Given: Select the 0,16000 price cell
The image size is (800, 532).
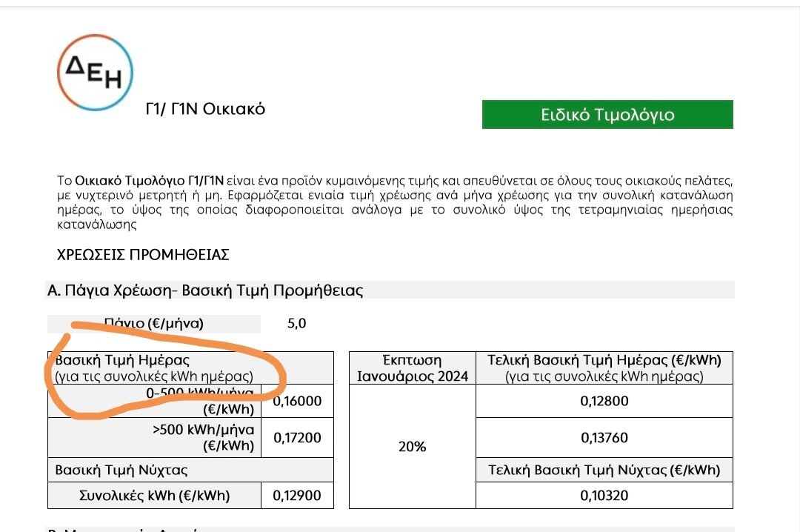Looking at the screenshot, I should (x=298, y=402).
